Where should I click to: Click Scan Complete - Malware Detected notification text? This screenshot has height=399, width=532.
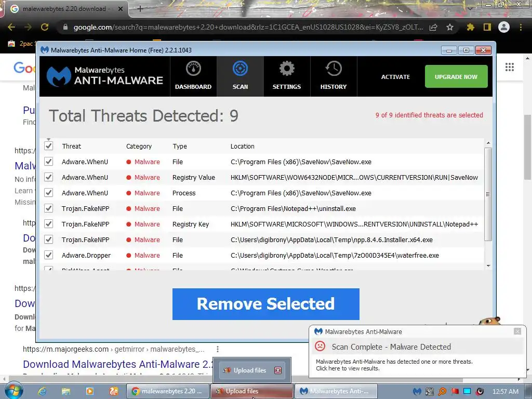point(391,347)
